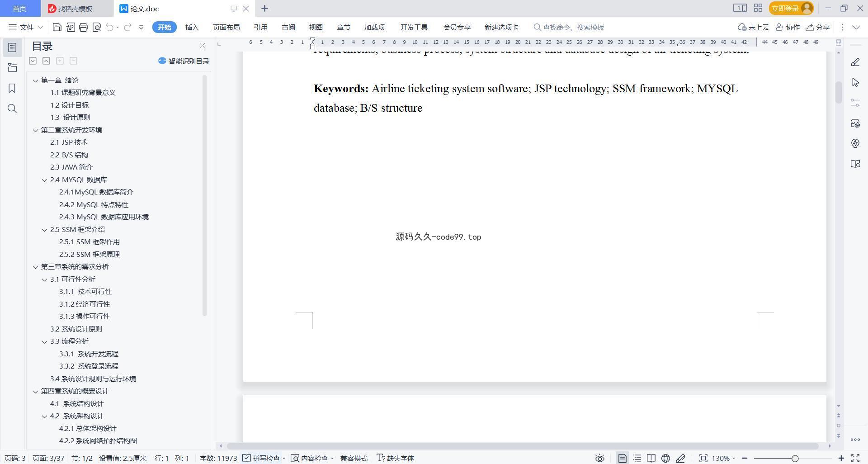Screen dimensions: 868x464
Task: Switch to 引用 ribbon tab
Action: click(260, 27)
